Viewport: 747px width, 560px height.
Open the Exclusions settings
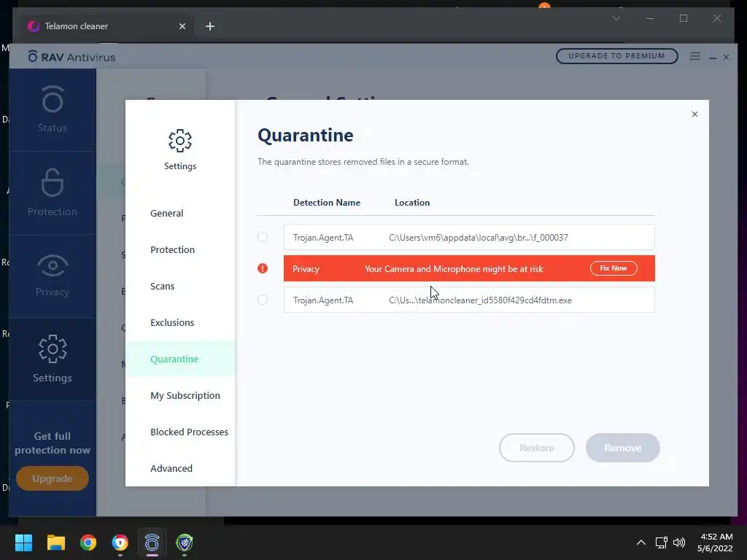pos(172,323)
